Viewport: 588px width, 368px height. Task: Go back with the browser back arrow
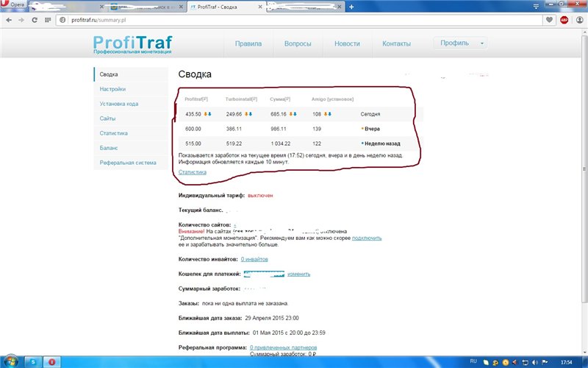(x=9, y=20)
